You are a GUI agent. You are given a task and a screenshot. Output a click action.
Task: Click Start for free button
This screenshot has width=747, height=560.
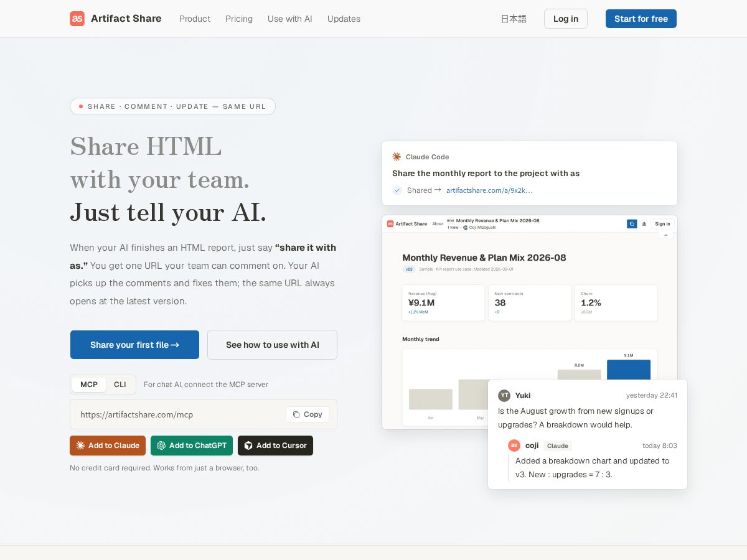coord(641,19)
